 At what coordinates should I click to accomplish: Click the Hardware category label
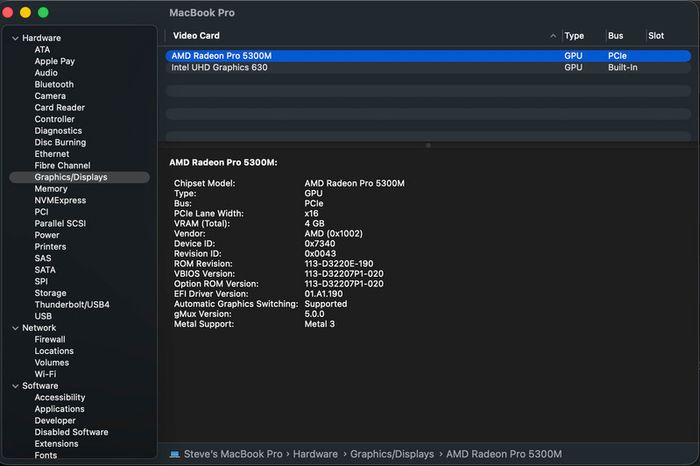(x=42, y=38)
